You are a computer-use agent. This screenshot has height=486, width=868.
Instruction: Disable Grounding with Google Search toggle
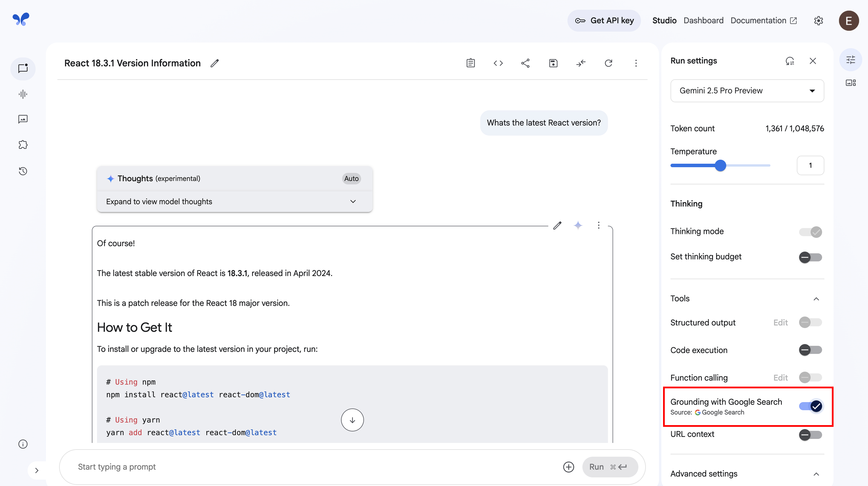click(811, 406)
